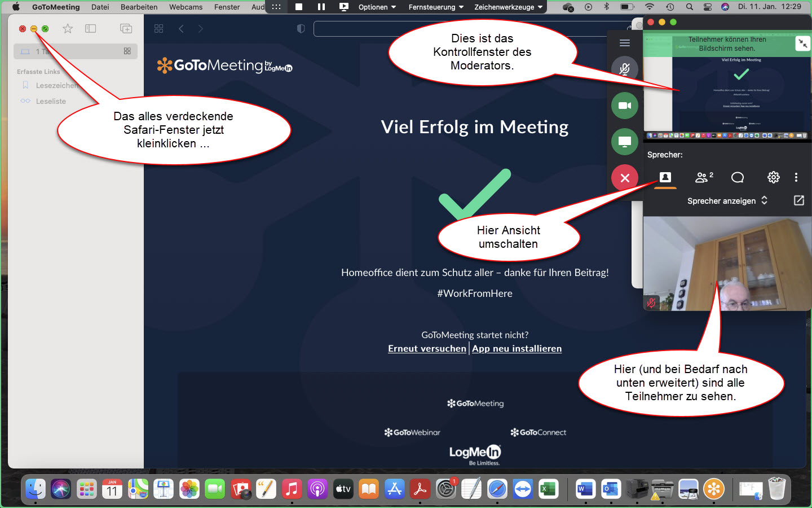The width and height of the screenshot is (812, 508).
Task: Open Spotlight search in menu bar
Action: (689, 7)
